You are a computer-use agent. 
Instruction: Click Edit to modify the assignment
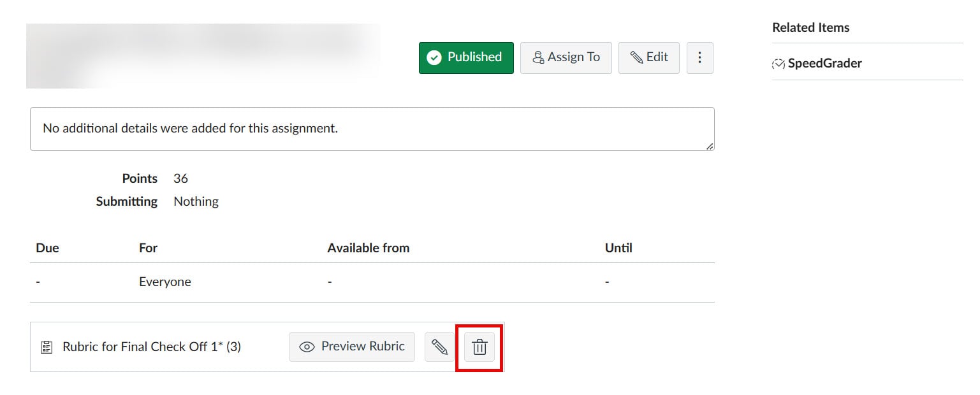(x=648, y=57)
